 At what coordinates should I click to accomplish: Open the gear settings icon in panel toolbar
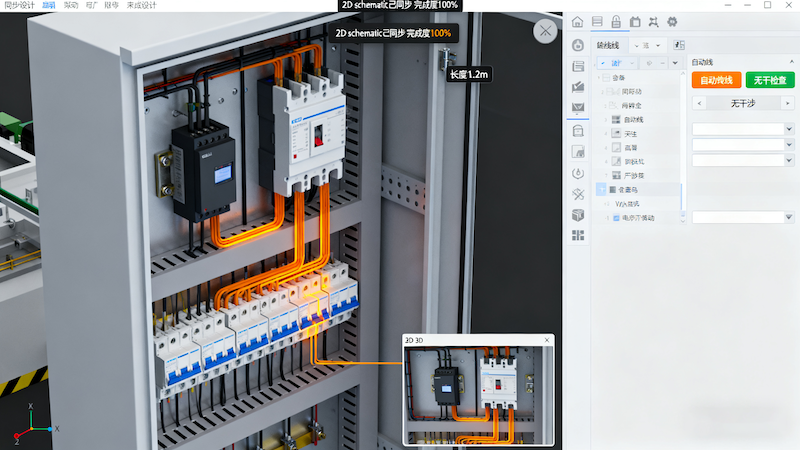[x=672, y=22]
